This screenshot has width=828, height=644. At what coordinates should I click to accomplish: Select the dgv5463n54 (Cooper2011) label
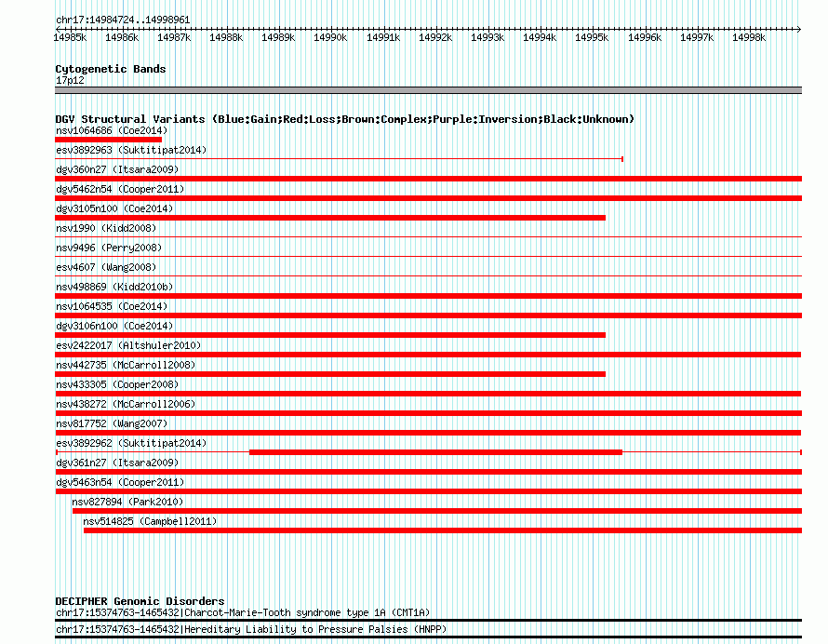tap(120, 482)
